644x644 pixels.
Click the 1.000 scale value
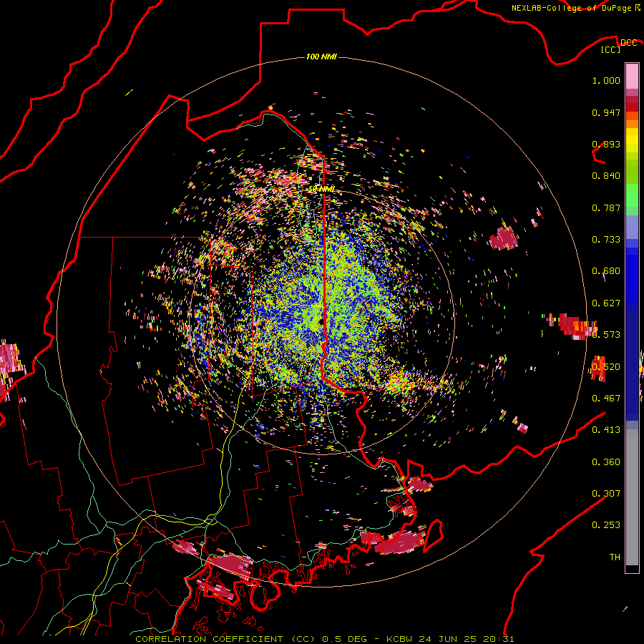(x=606, y=80)
